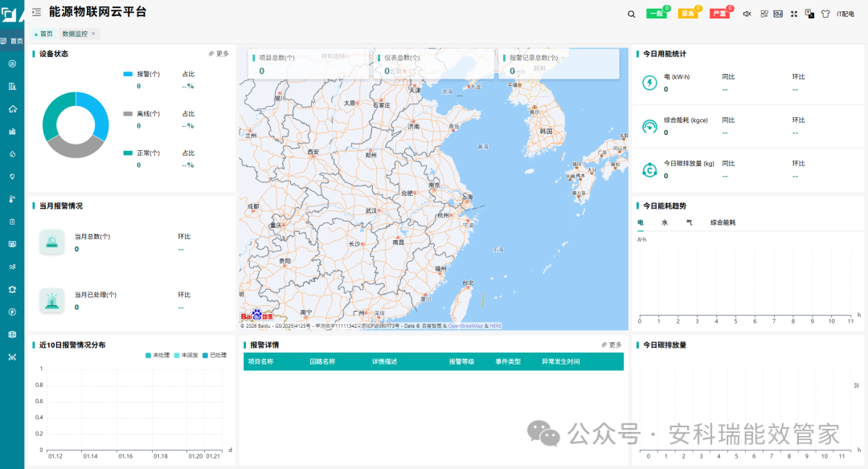Select the 气 tab in 今日能耗趋势
Screen dimensions: 868x469
coord(690,222)
